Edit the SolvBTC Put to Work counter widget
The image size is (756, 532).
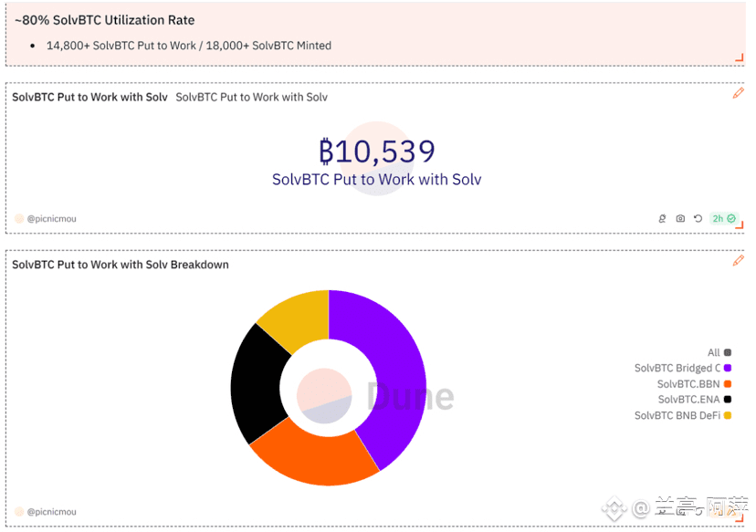click(738, 93)
